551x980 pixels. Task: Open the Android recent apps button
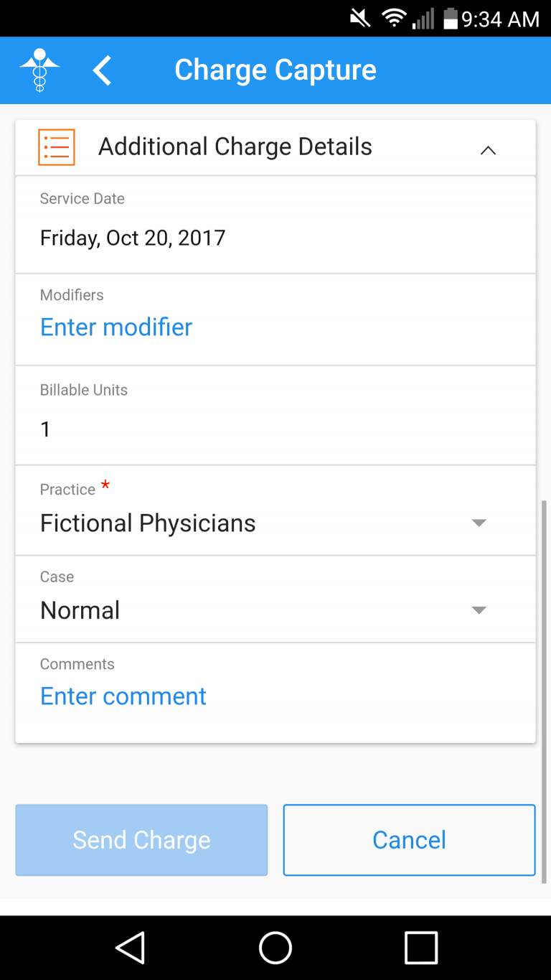(x=421, y=947)
